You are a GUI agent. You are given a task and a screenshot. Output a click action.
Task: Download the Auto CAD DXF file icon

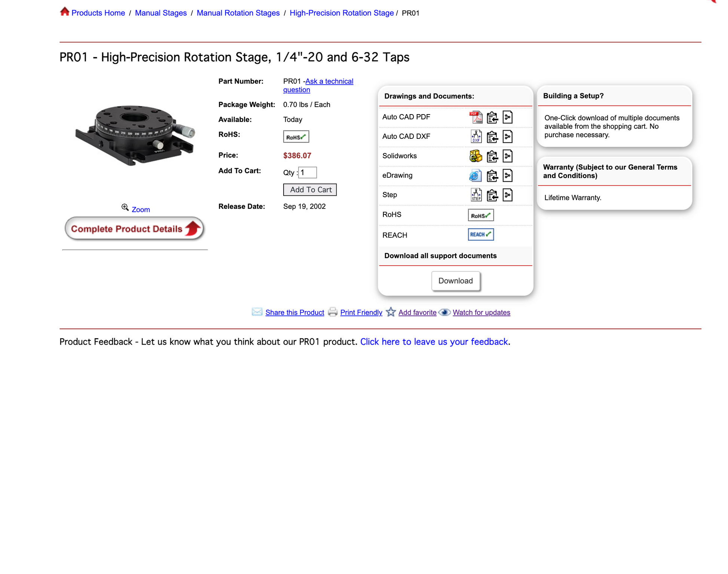point(476,137)
